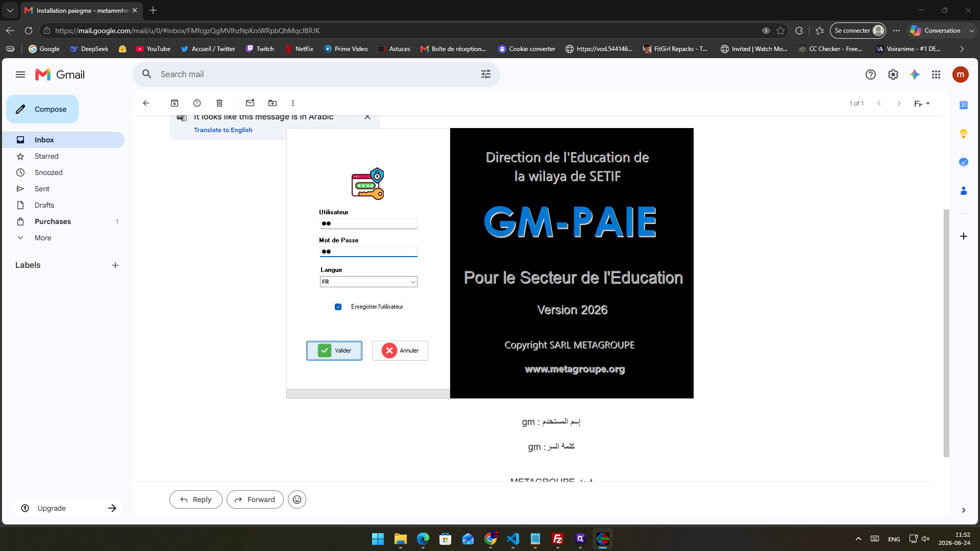Open Google account avatar m
The width and height of the screenshot is (980, 551).
coord(961,74)
